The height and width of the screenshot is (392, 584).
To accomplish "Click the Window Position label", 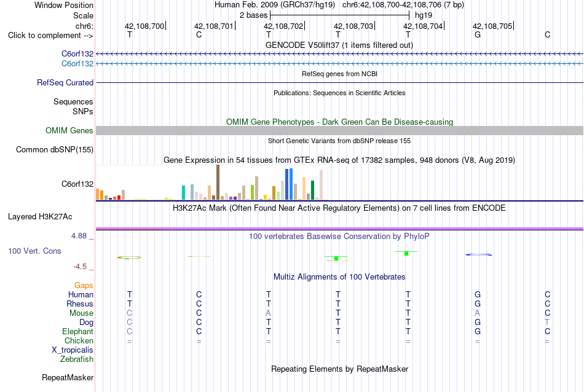I will 64,5.
